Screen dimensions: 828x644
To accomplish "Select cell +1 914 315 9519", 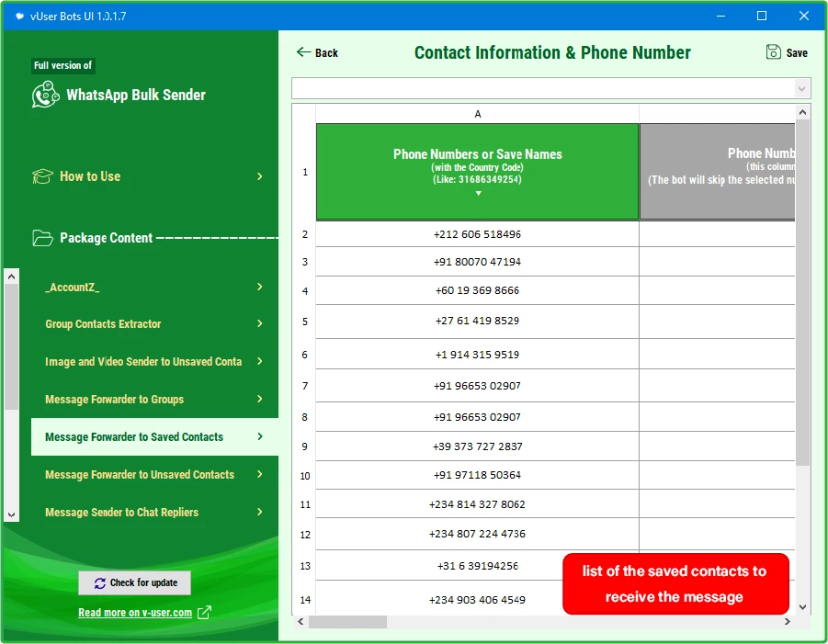I will pos(477,355).
